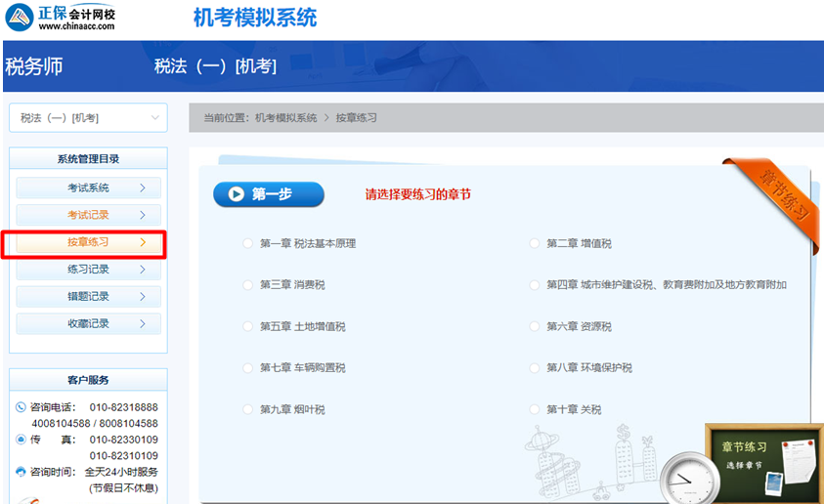
Task: Select 第七章 车辆购置税 radio button
Action: tap(247, 368)
